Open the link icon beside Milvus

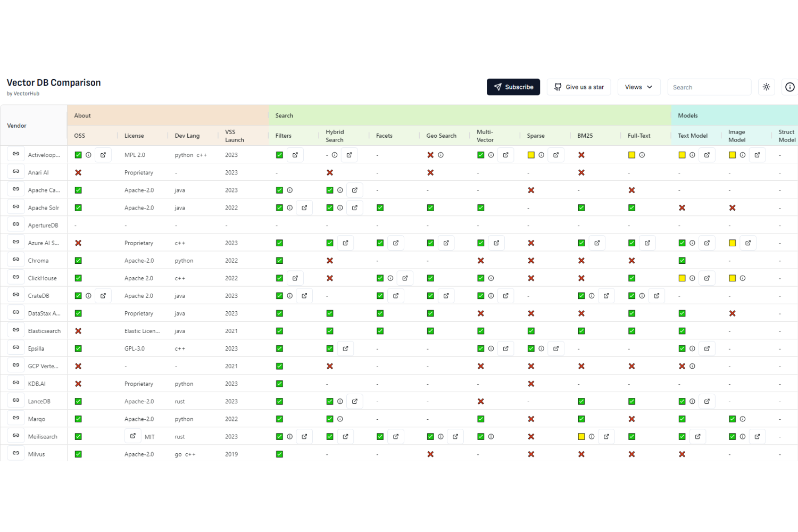coord(16,453)
